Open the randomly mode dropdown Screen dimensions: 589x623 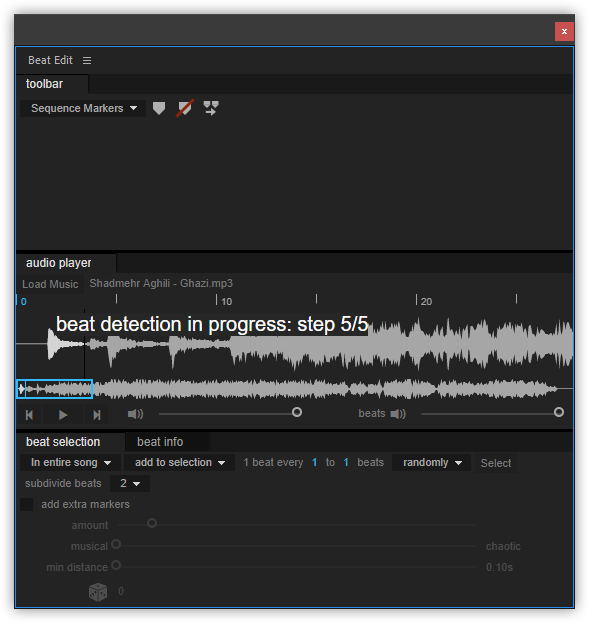click(x=432, y=462)
